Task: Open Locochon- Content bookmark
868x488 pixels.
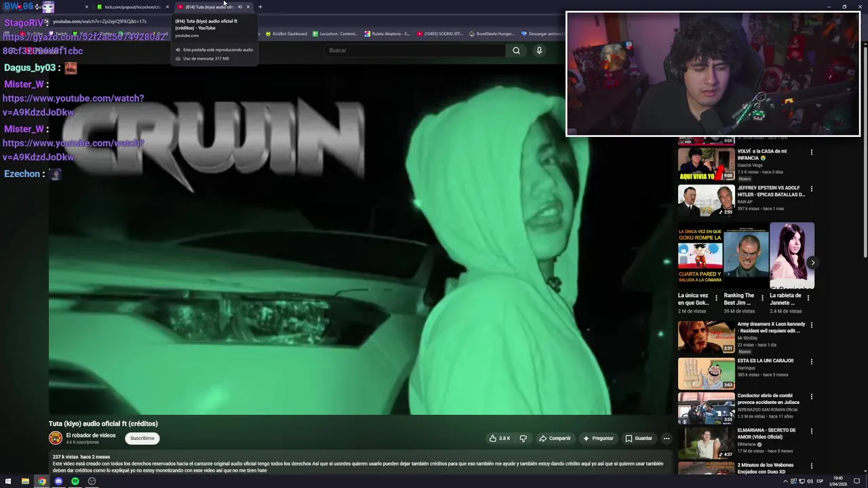Action: point(335,34)
